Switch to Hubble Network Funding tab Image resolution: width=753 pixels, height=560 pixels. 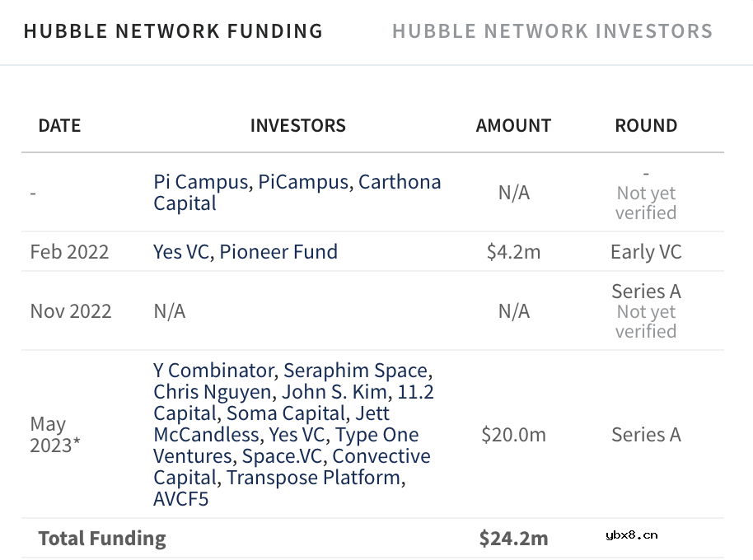[173, 31]
